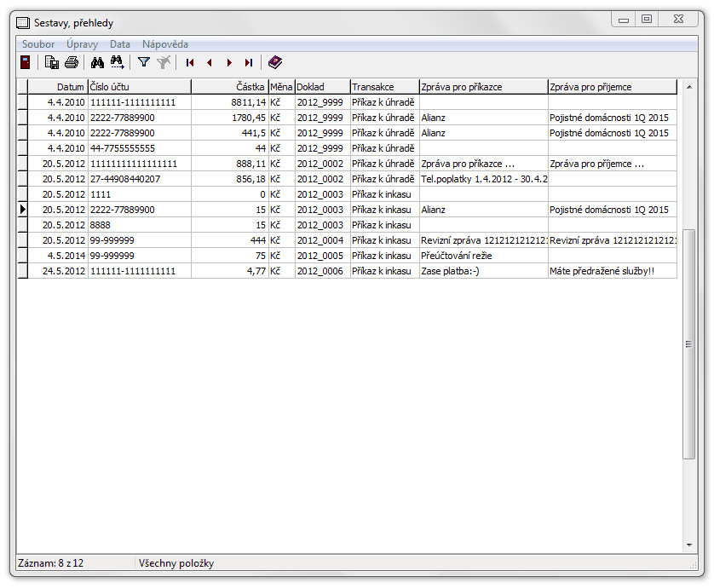Jump to the first record
Image resolution: width=714 pixels, height=588 pixels.
(190, 63)
